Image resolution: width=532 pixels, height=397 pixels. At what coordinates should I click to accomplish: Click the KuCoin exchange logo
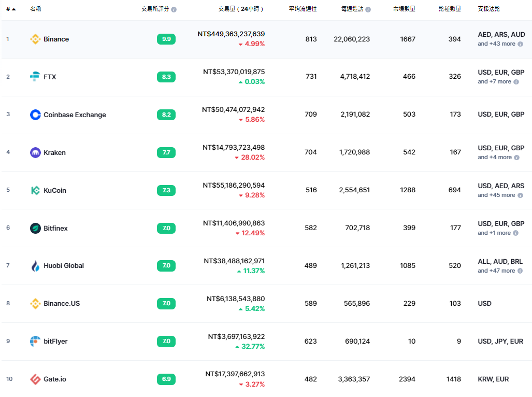point(35,190)
